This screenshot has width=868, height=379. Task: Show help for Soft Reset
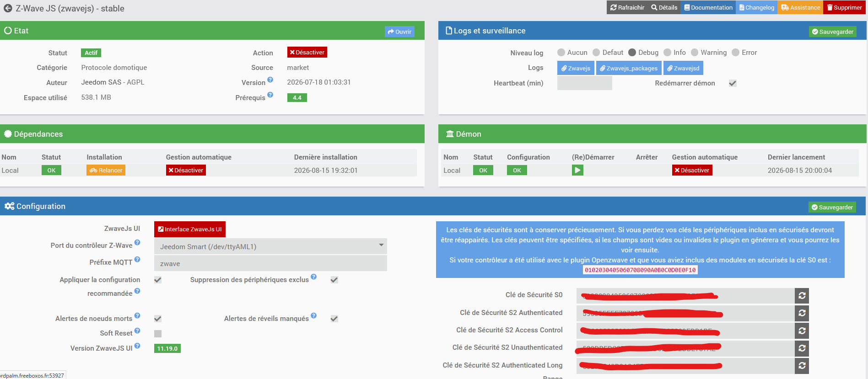[x=137, y=331]
